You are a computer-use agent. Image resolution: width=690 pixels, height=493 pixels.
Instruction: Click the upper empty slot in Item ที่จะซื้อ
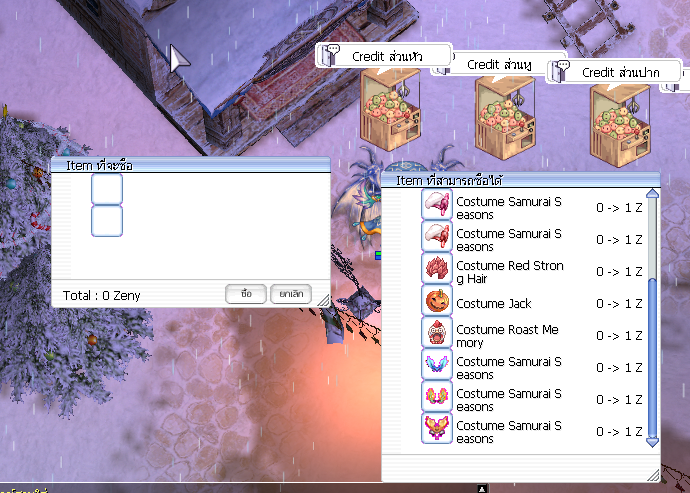107,189
